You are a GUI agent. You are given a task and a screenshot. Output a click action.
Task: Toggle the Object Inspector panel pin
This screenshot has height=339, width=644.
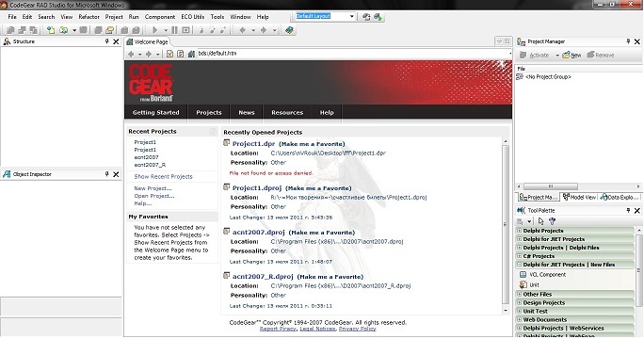(106, 174)
